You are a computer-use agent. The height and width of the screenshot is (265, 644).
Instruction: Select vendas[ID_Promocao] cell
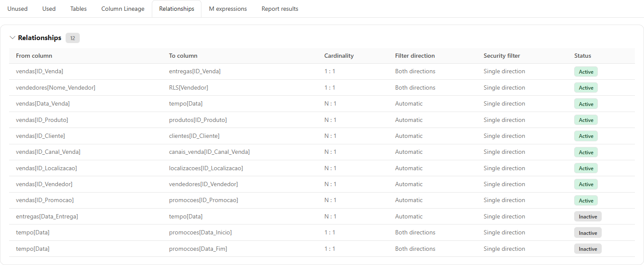[x=45, y=200]
